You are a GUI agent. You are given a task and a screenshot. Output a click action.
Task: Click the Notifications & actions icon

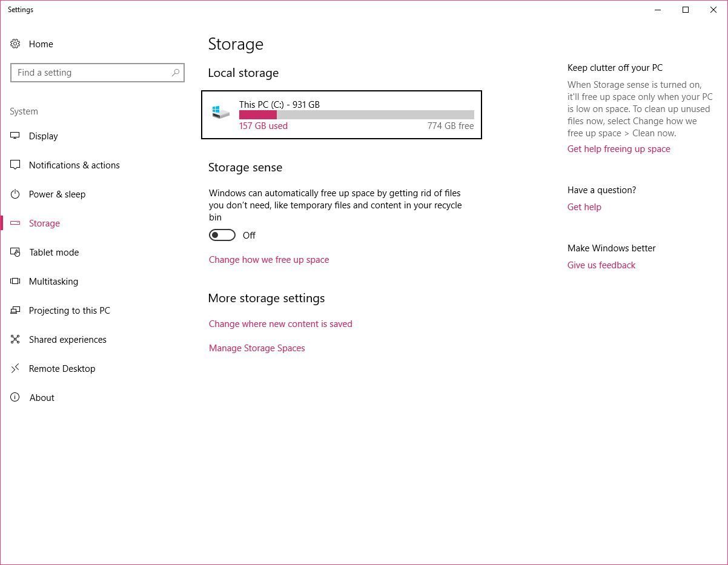(15, 165)
